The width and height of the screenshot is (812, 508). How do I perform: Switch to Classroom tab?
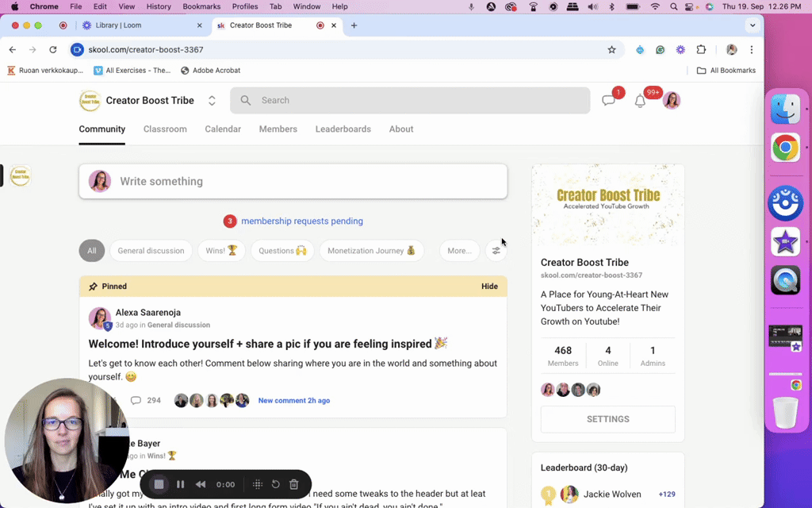(x=165, y=129)
